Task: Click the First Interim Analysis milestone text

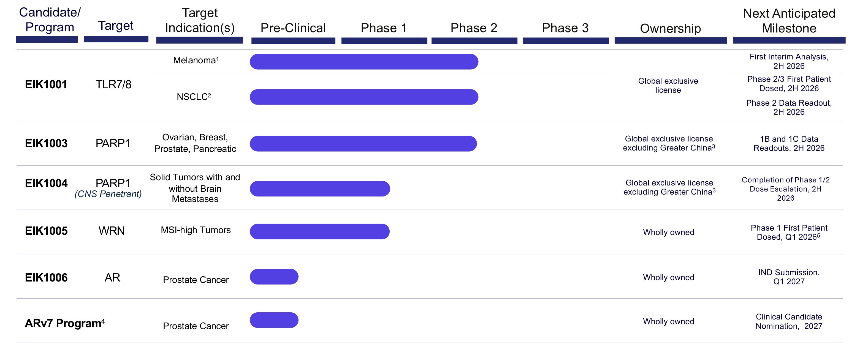Action: 789,61
